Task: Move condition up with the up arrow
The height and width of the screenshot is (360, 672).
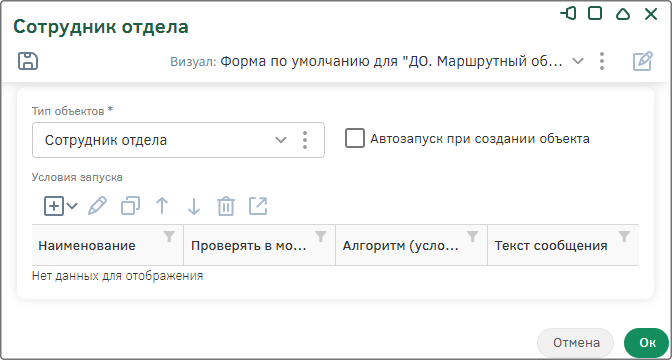Action: (162, 206)
